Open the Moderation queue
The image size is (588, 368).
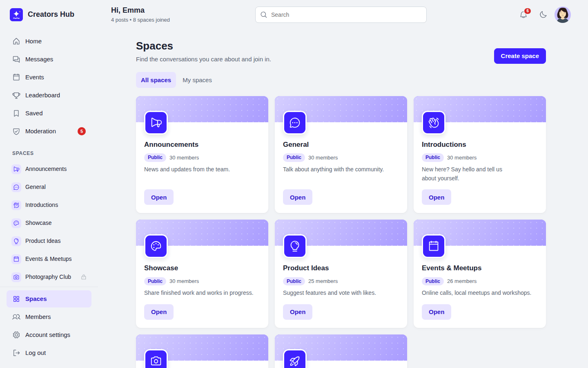49,131
